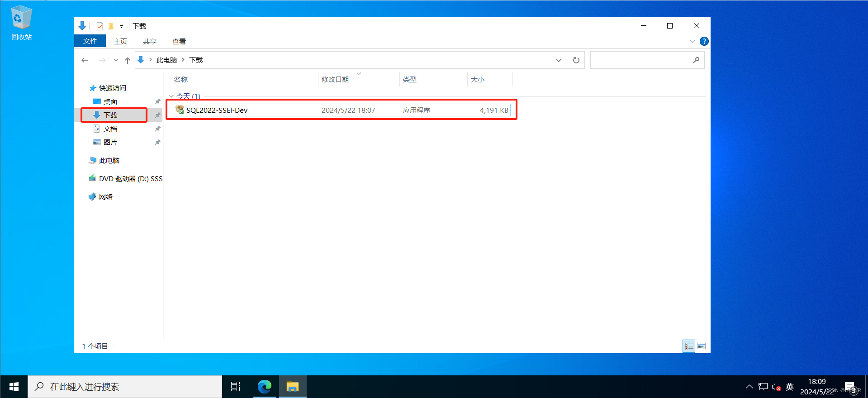
Task: Show hidden system tray icons
Action: pyautogui.click(x=749, y=387)
